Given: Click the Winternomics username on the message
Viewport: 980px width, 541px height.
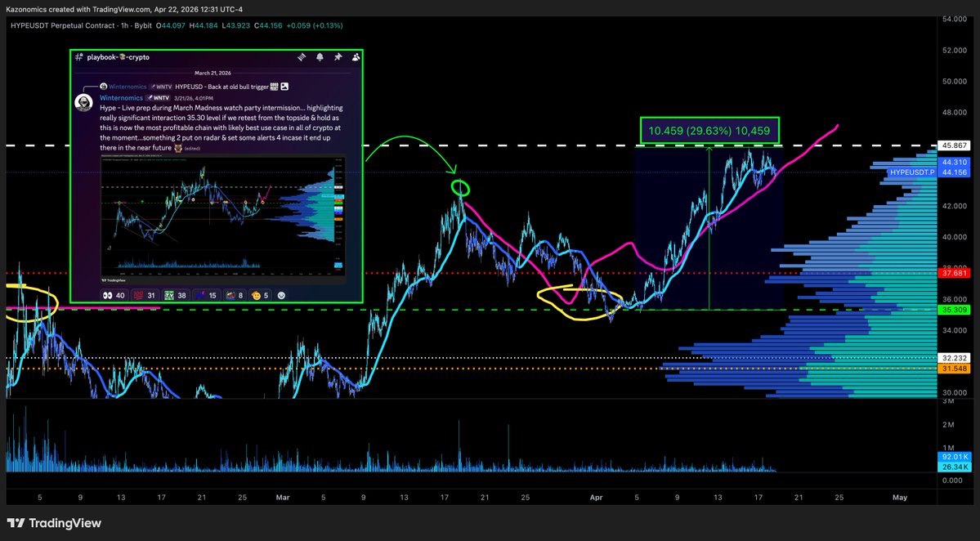Looking at the screenshot, I should coord(121,98).
